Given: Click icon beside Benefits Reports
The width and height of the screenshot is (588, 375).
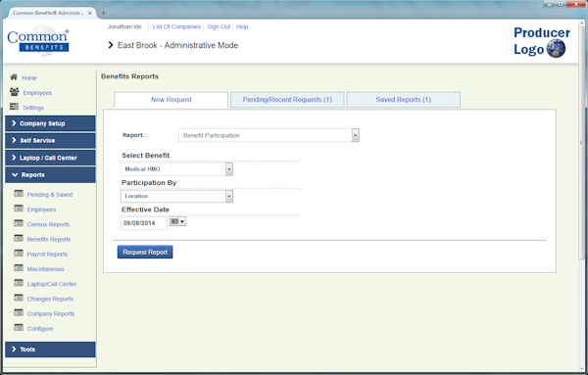Looking at the screenshot, I should 19,238.
